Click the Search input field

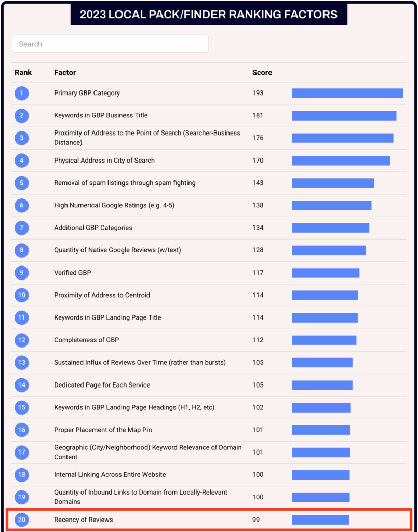(110, 44)
